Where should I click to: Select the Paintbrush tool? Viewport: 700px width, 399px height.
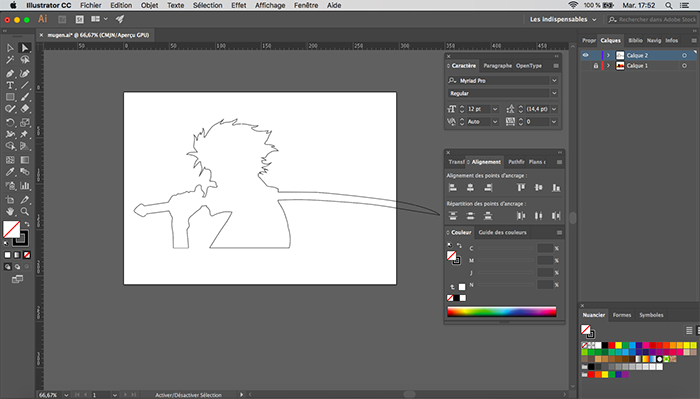25,97
